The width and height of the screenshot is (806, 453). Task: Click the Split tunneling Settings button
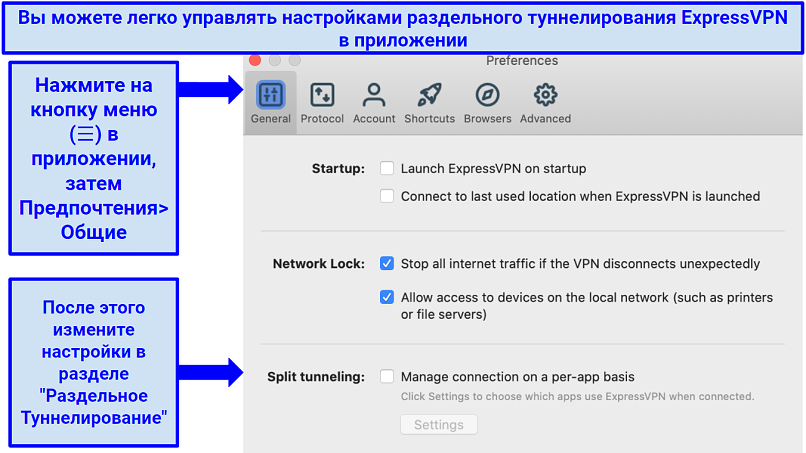click(439, 425)
